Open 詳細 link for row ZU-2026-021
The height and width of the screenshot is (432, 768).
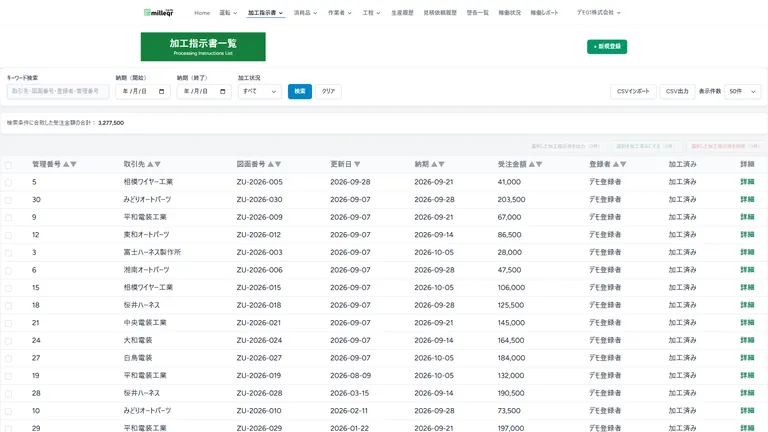(747, 323)
